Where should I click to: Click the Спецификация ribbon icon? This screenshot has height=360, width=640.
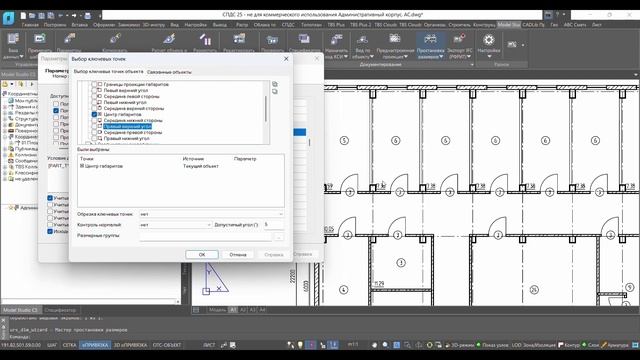tap(304, 40)
